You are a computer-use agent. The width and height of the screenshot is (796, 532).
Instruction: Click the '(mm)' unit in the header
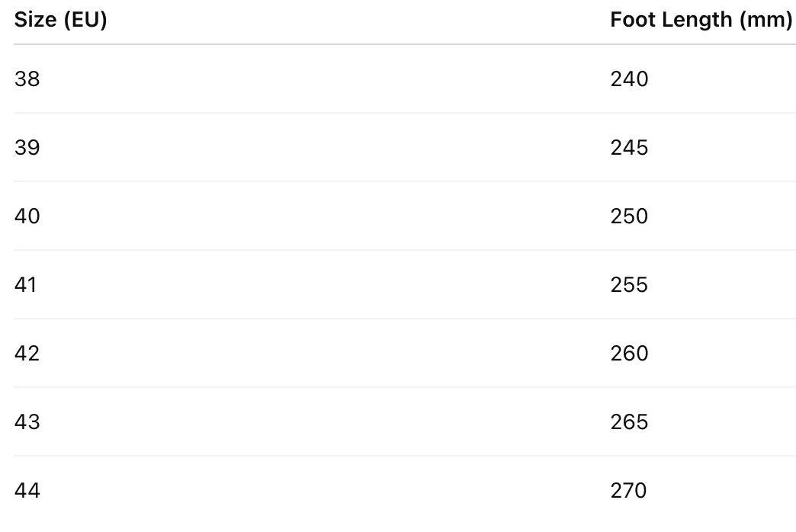[766, 21]
